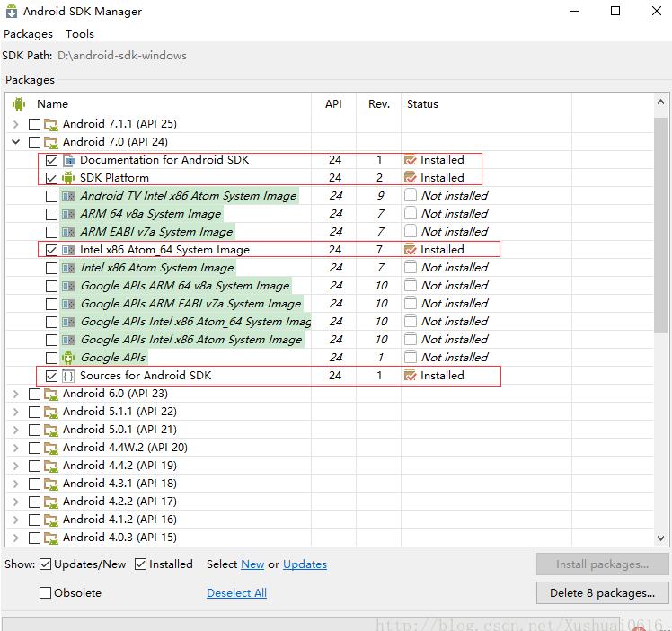The image size is (672, 631).
Task: Click the Google APIs add-on android icon
Action: [68, 358]
